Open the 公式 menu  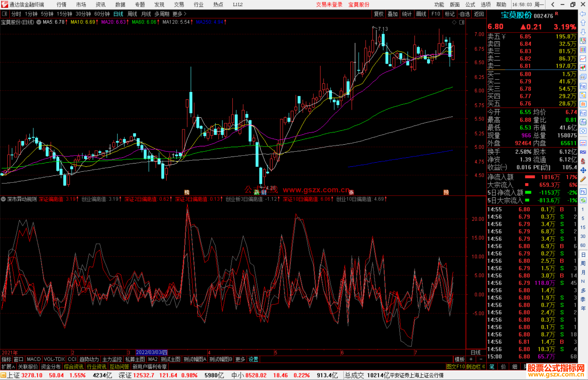(x=470, y=5)
